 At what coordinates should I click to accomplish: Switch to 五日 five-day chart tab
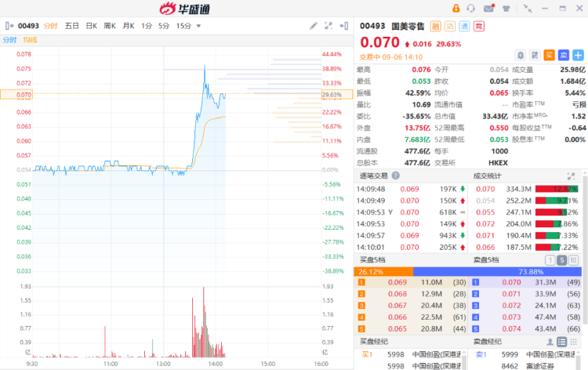(x=71, y=26)
